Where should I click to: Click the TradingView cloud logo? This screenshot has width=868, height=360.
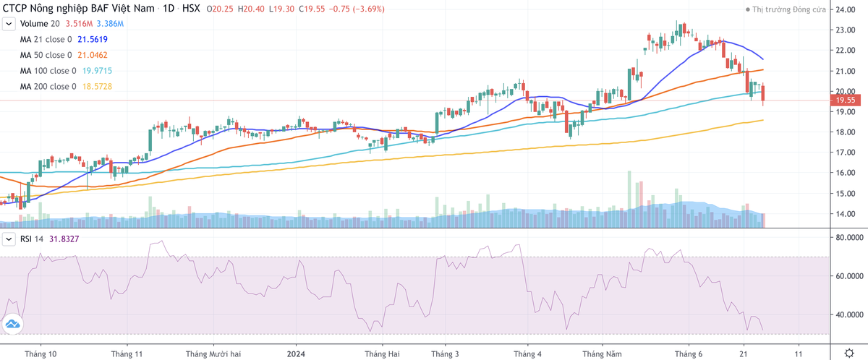click(x=12, y=325)
